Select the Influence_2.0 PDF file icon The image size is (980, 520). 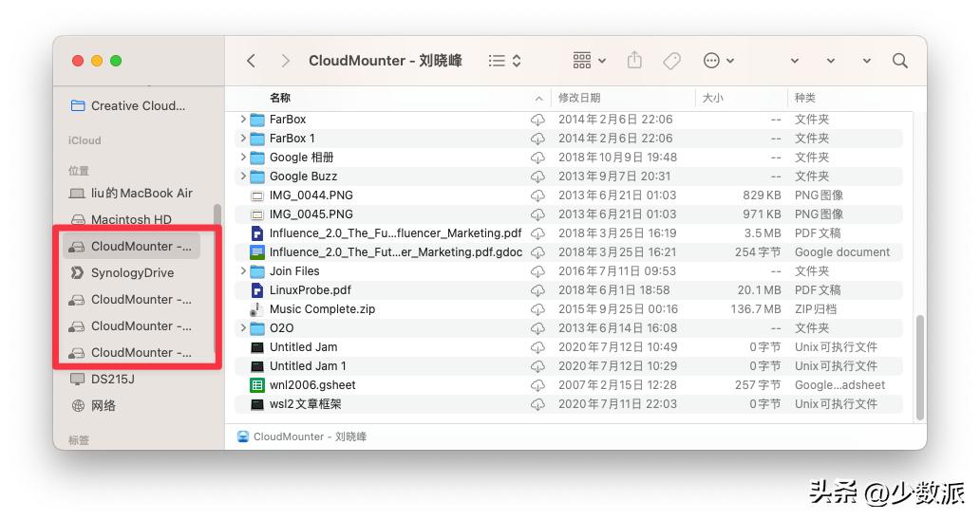coord(257,233)
